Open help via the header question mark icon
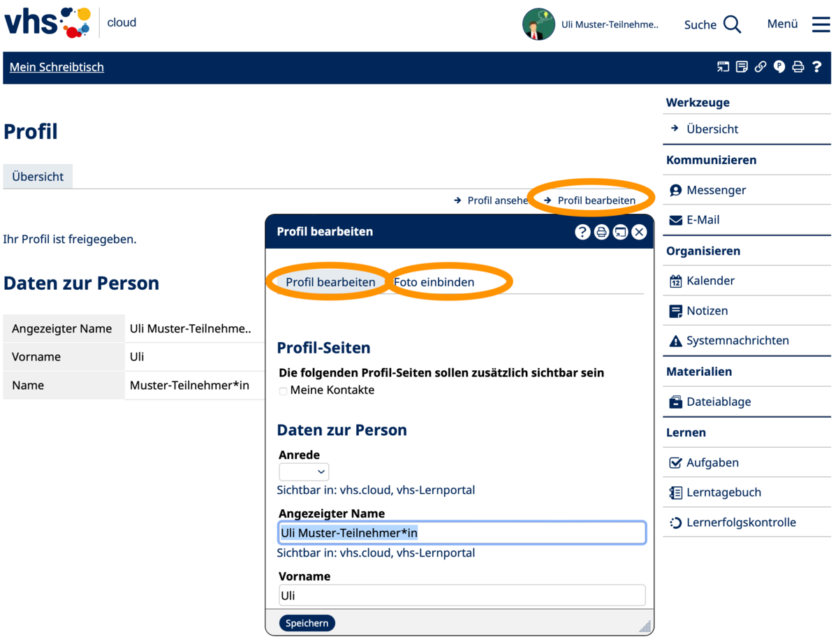The image size is (838, 644). 816,67
